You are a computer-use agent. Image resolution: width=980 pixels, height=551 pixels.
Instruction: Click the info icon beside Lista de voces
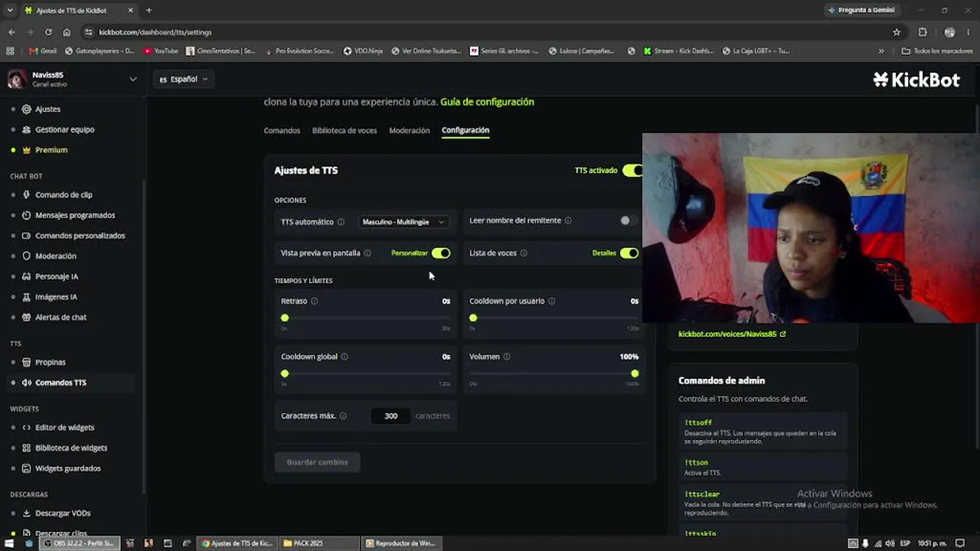524,253
